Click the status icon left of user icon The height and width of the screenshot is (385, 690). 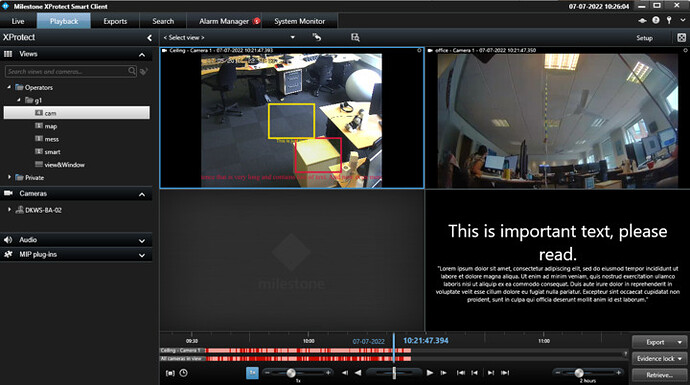642,20
